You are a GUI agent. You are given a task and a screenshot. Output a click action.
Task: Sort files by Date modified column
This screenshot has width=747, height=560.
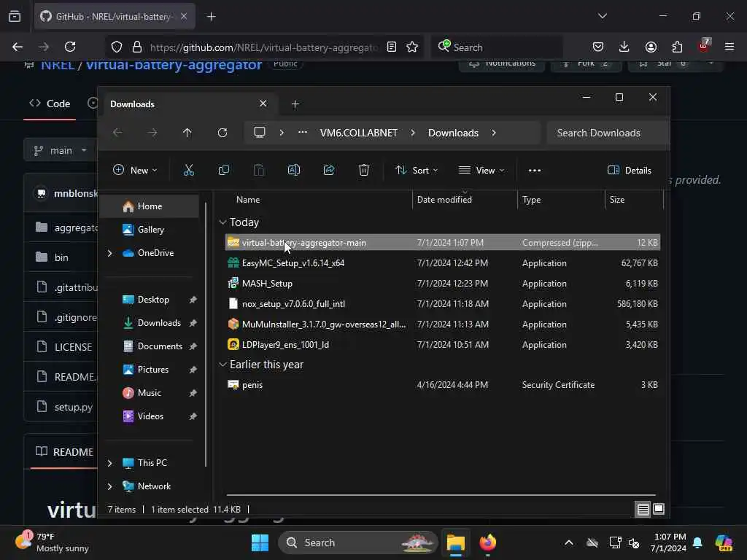coord(444,200)
